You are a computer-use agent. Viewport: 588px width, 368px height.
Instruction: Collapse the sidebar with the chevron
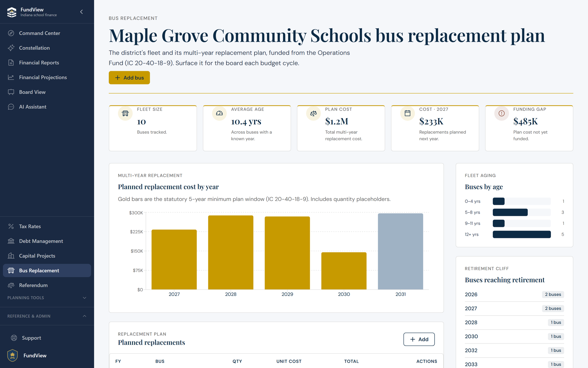coord(81,12)
